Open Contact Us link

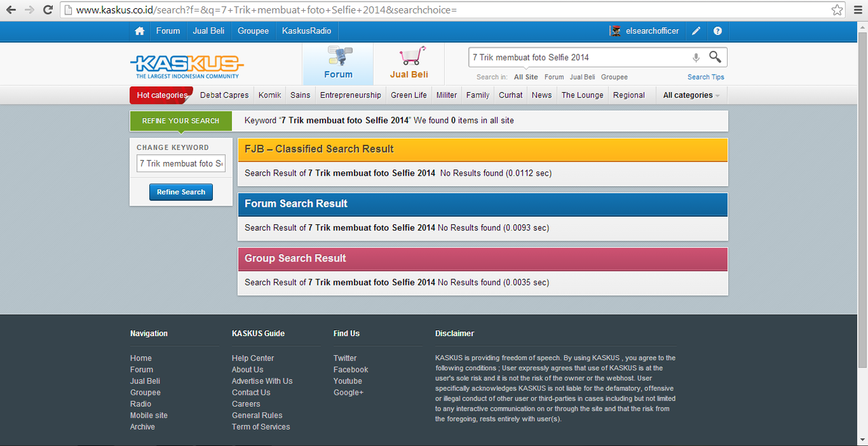click(x=251, y=393)
